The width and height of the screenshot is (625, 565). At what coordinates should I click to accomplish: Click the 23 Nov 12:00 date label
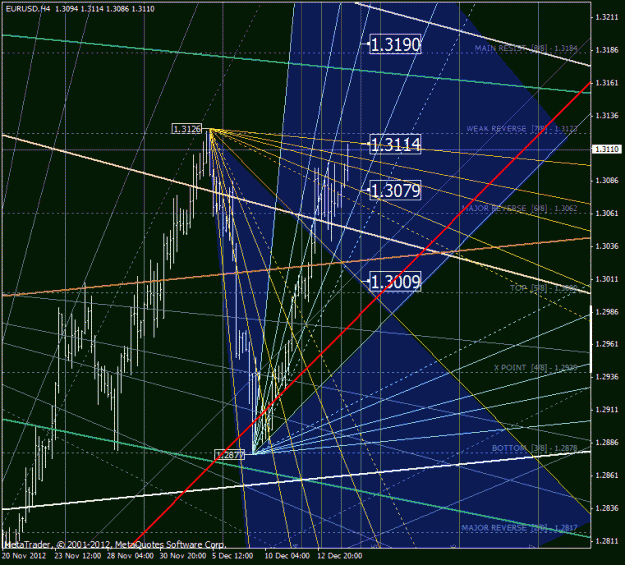tap(77, 556)
